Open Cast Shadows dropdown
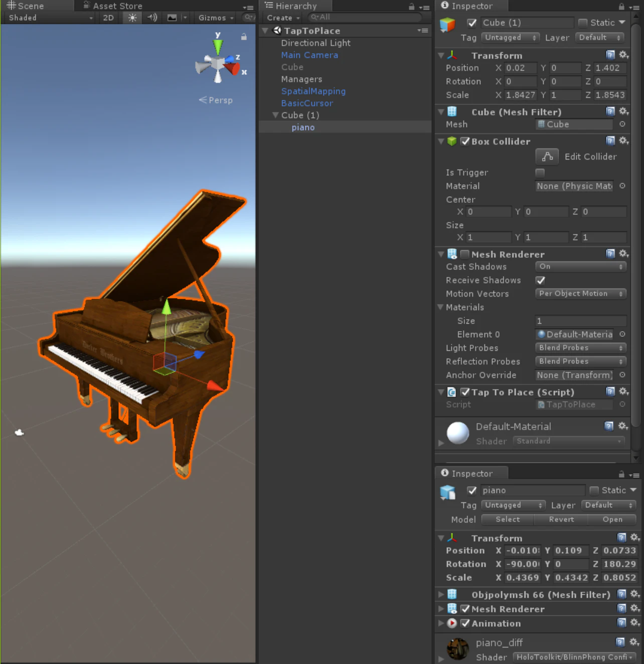644x664 pixels. pyautogui.click(x=581, y=267)
